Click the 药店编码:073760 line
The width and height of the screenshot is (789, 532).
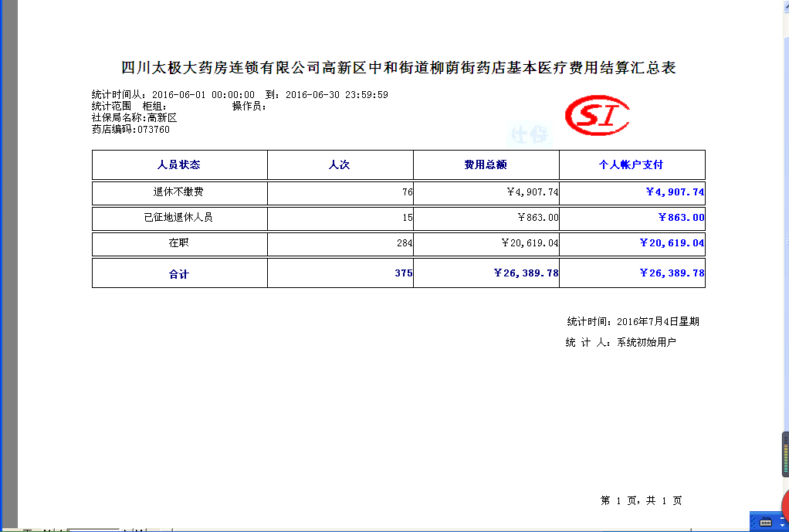tap(130, 130)
